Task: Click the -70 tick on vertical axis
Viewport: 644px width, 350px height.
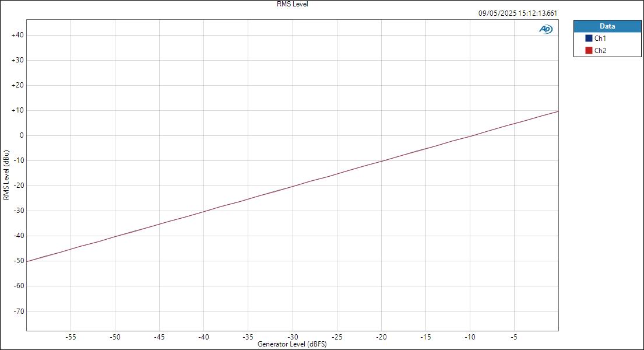Action: pos(18,311)
